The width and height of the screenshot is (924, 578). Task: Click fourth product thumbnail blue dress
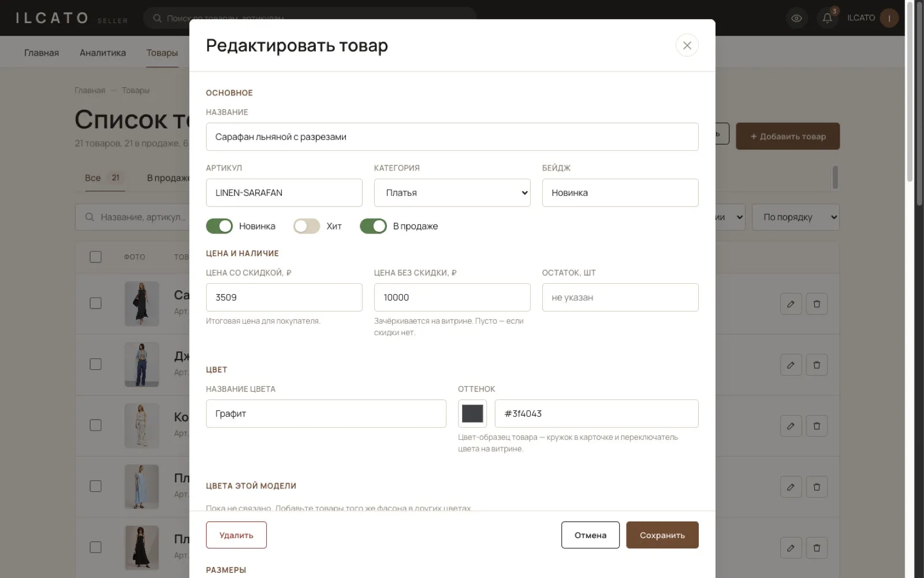click(141, 487)
